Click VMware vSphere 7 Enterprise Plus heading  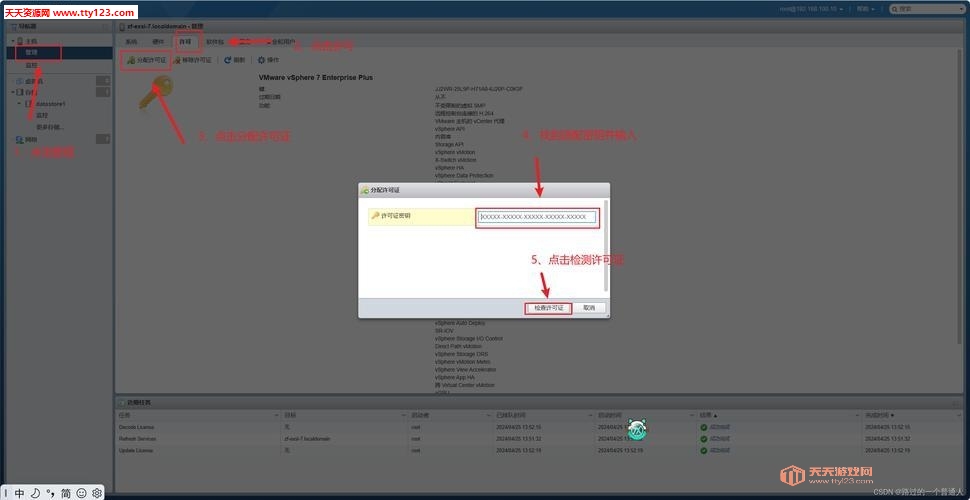click(315, 78)
